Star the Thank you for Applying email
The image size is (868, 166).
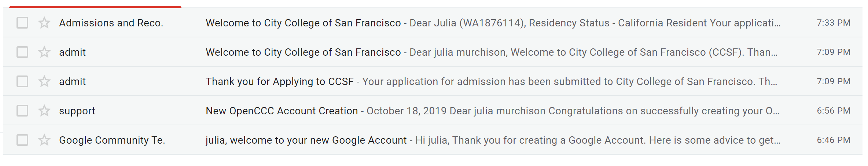[x=44, y=81]
